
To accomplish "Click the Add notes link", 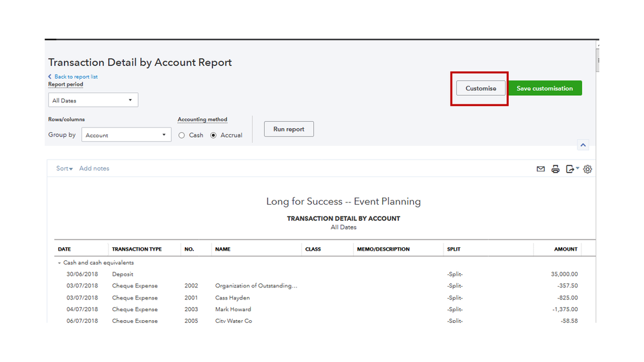I will (94, 169).
